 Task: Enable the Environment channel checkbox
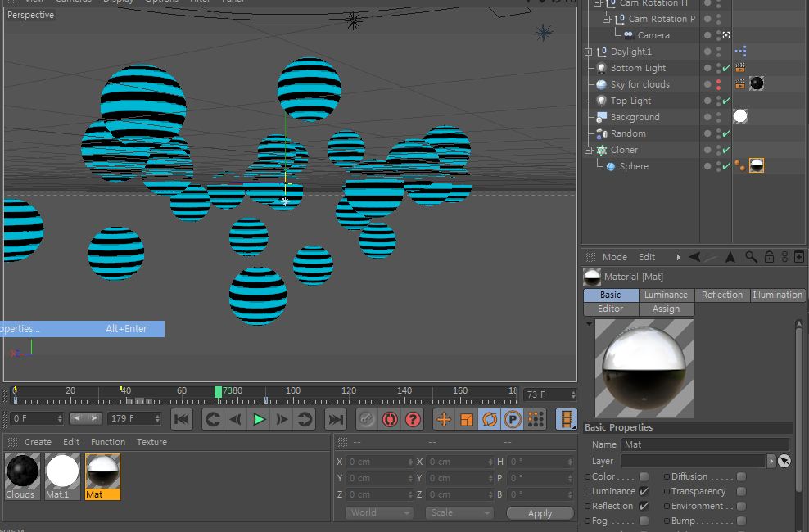click(x=741, y=506)
